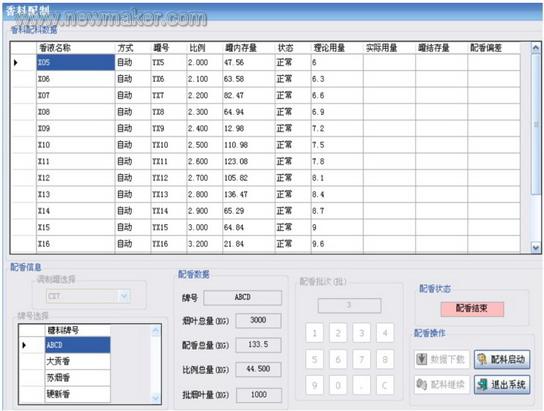Screen dimensions: 544x411
Task: Click the 数据下载 download button
Action: [442, 359]
